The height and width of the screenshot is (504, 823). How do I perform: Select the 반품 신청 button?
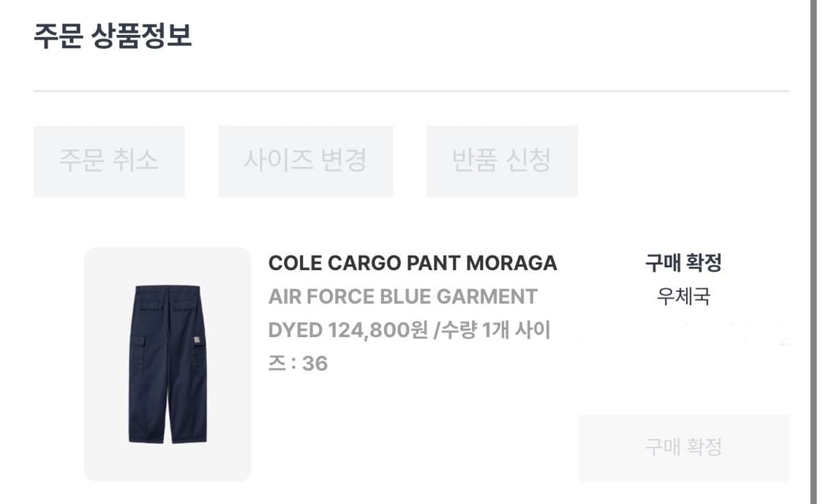coord(502,161)
